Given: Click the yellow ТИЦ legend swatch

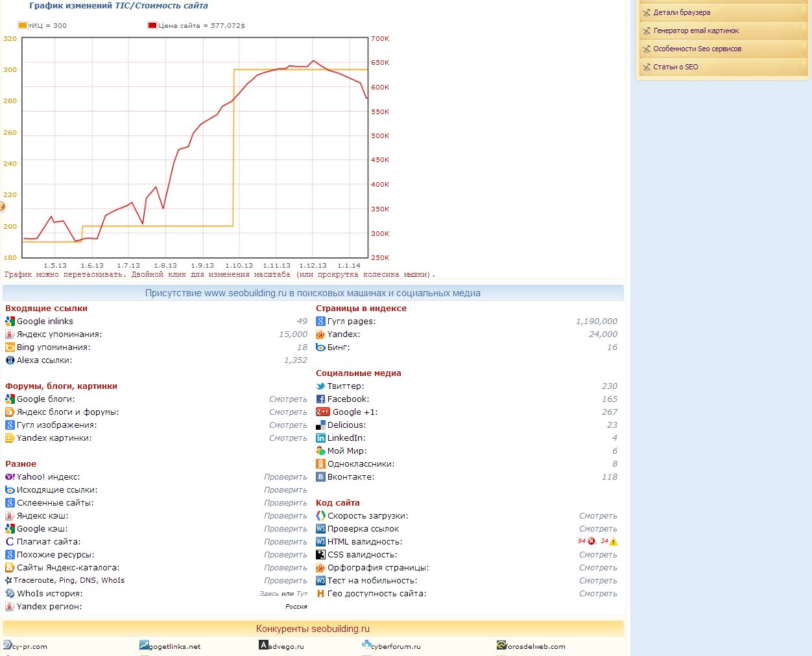Looking at the screenshot, I should click(x=23, y=25).
